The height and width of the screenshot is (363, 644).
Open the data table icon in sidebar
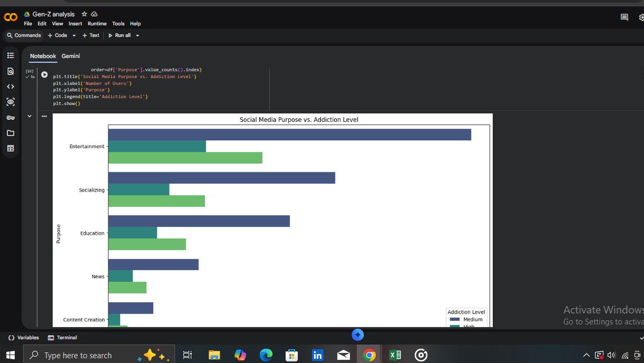tap(10, 148)
